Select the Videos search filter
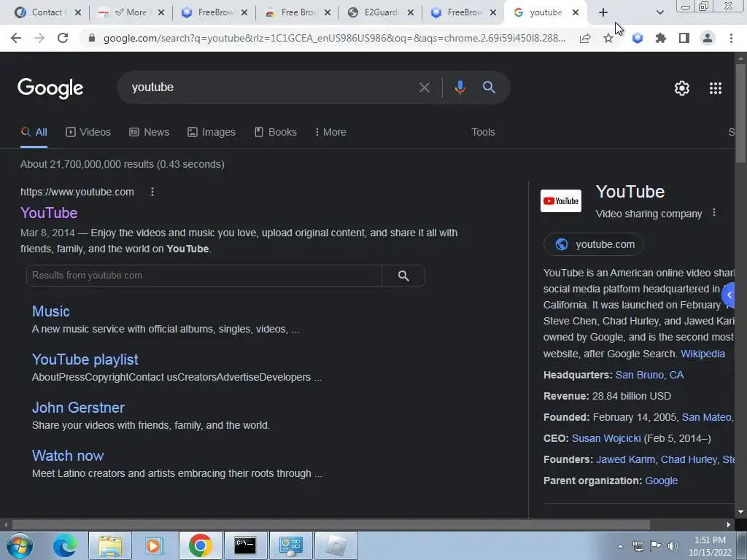 (88, 133)
